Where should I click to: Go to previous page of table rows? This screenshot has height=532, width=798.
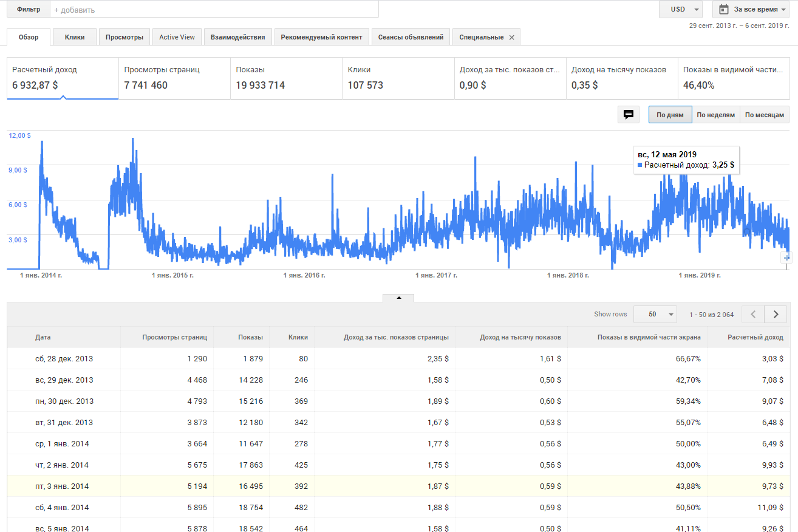(754, 314)
